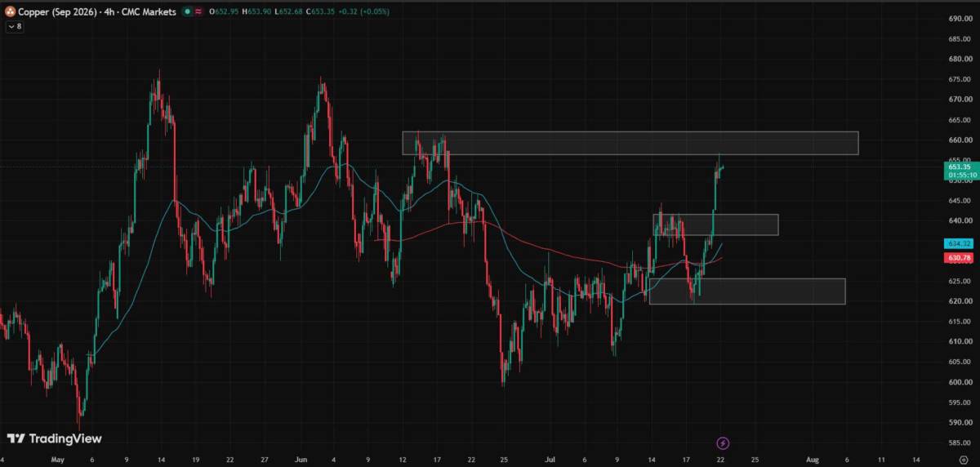
Task: Expand the collapsed indicators legend showing 8
Action: [x=15, y=27]
